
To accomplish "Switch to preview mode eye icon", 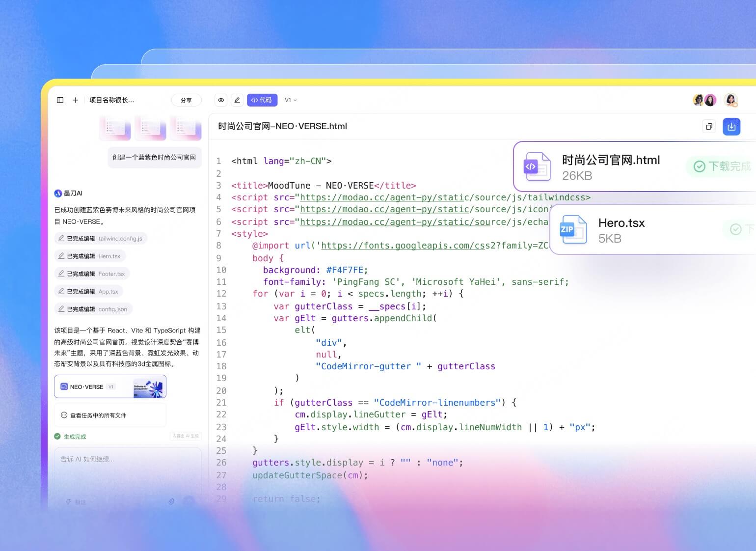I will click(x=221, y=100).
